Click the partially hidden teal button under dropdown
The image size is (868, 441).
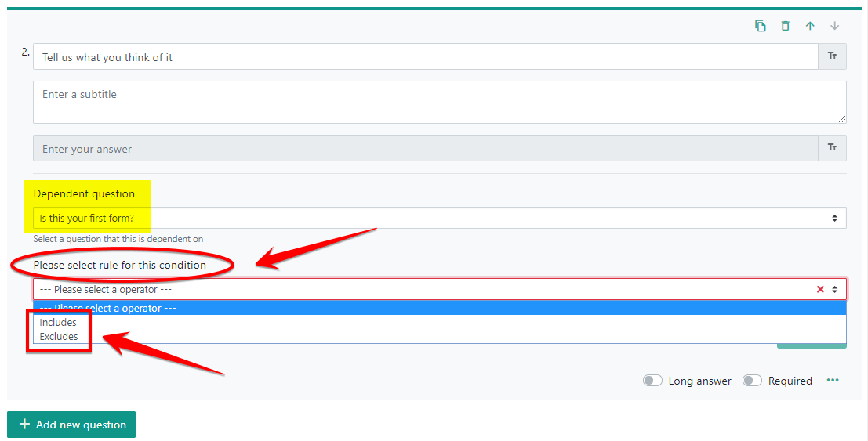[x=812, y=345]
